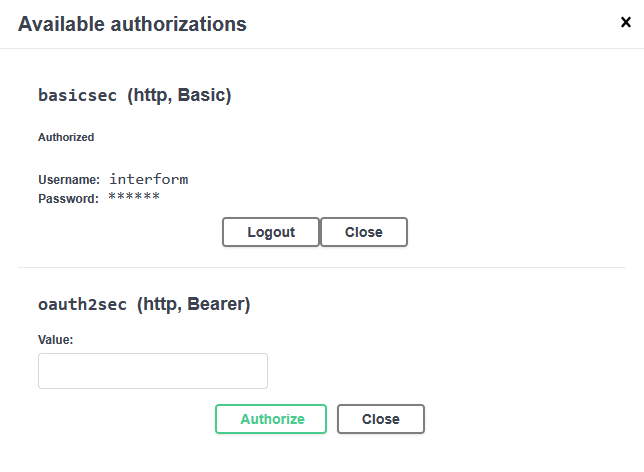This screenshot has width=644, height=472.
Task: Click the (http, Basic) heading text
Action: pos(179,96)
